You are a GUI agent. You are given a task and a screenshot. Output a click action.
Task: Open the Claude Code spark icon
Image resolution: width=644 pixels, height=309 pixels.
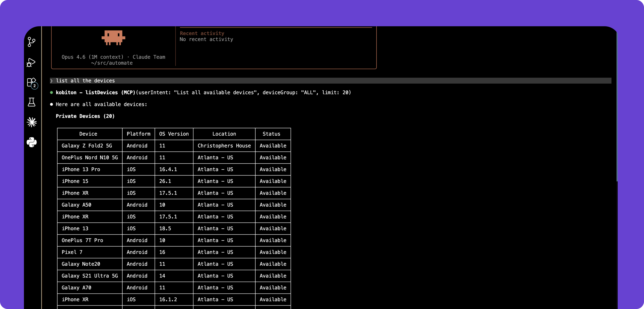[31, 122]
